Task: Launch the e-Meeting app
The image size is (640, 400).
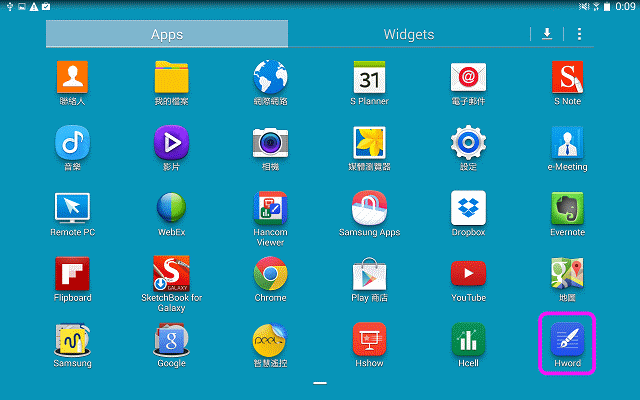Action: pos(567,142)
